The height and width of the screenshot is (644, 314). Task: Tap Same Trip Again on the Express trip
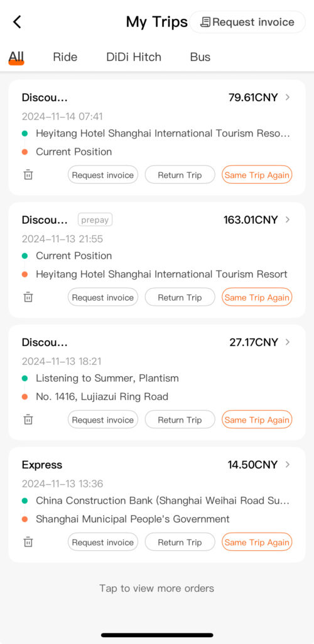pos(257,541)
